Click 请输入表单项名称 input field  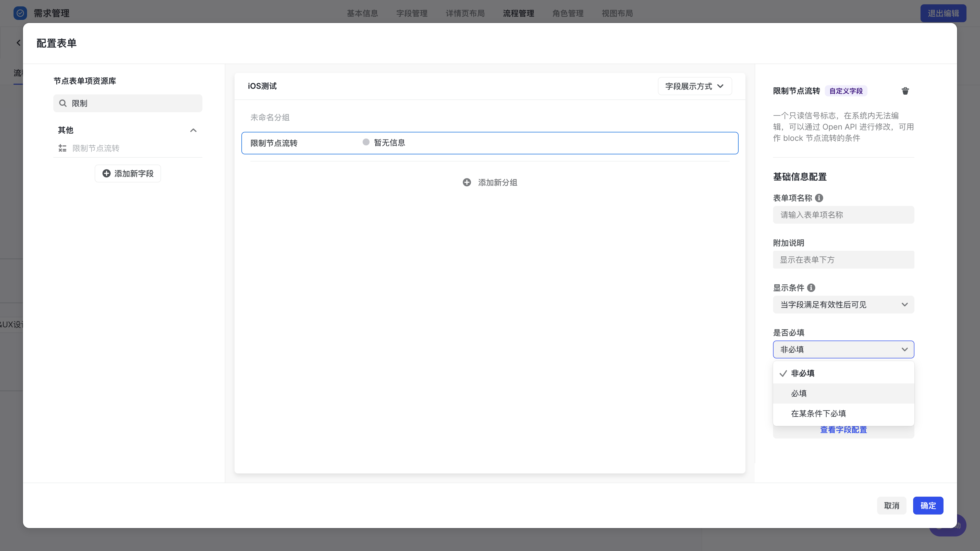click(843, 215)
